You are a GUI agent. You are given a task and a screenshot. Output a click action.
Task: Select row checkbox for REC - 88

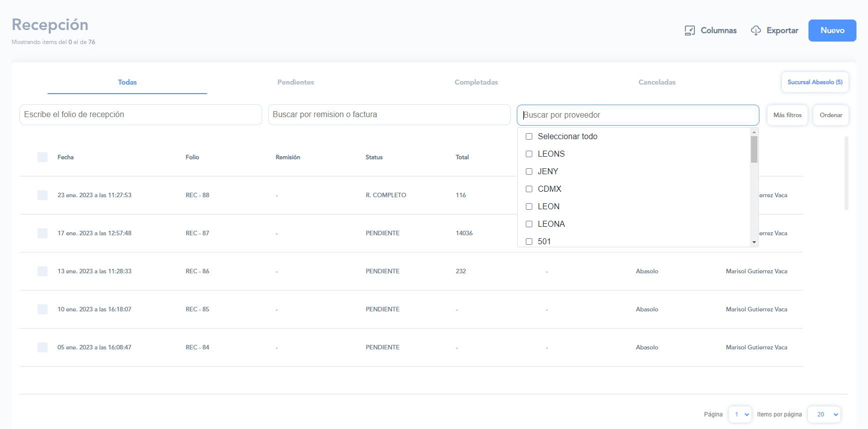[43, 195]
